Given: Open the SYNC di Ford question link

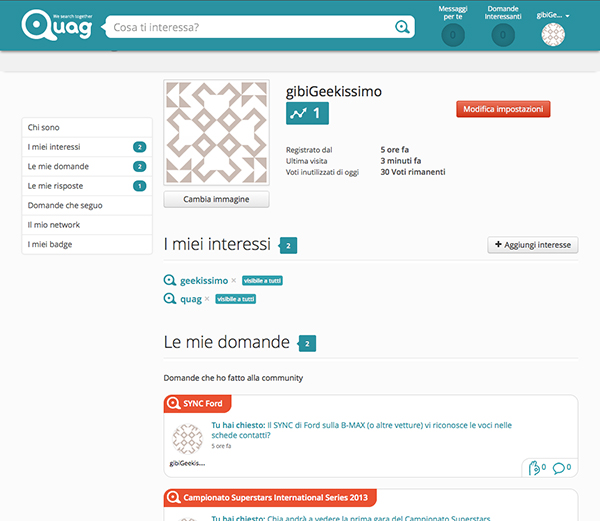Looking at the screenshot, I should [x=362, y=430].
